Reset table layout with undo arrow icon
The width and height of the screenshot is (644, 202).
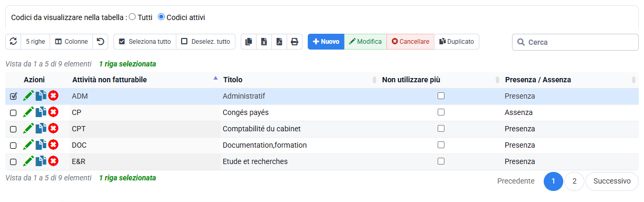click(x=100, y=42)
